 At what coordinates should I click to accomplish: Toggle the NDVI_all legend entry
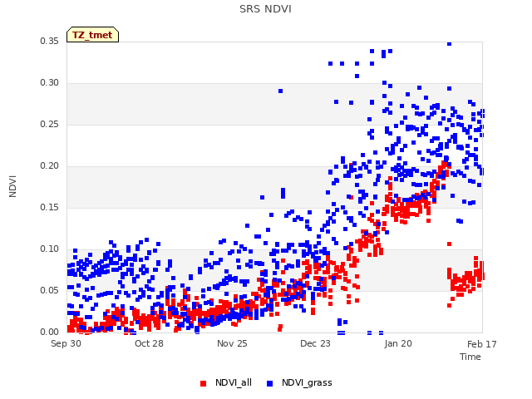tap(226, 382)
